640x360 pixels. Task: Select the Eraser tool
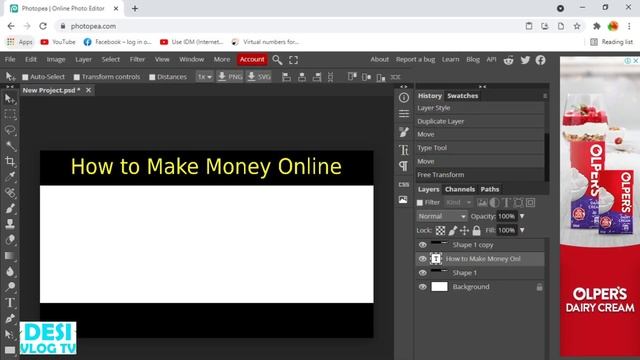click(x=10, y=240)
